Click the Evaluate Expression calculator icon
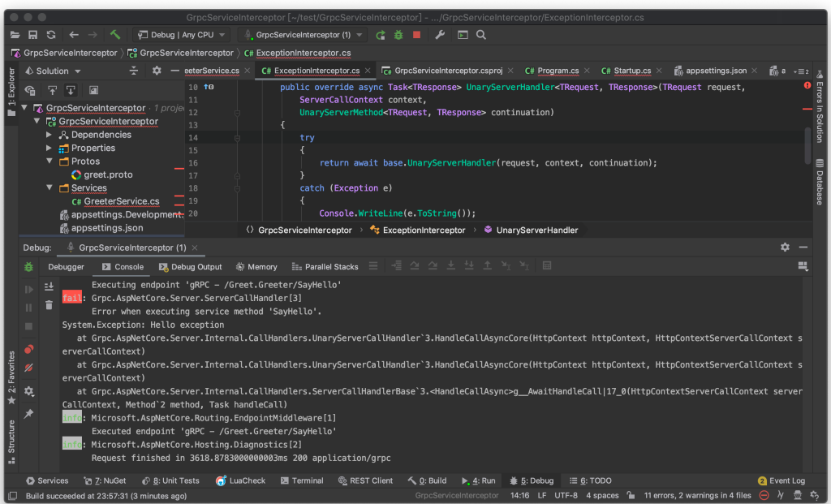The height and width of the screenshot is (504, 831). (547, 266)
